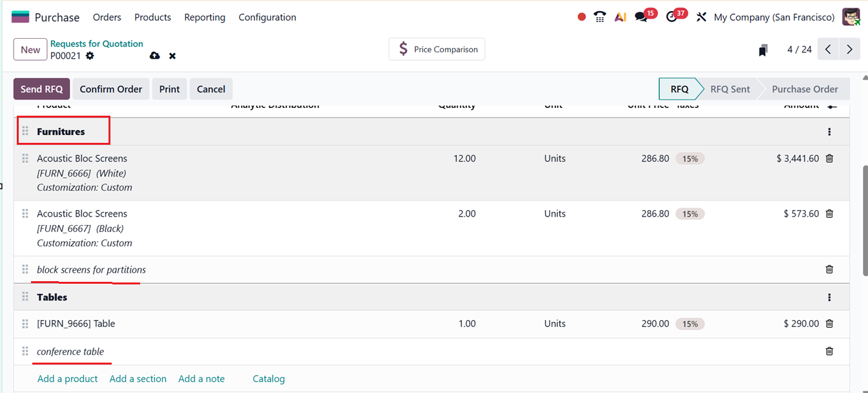This screenshot has width=868, height=393.
Task: Open the Orders menu
Action: click(x=107, y=17)
